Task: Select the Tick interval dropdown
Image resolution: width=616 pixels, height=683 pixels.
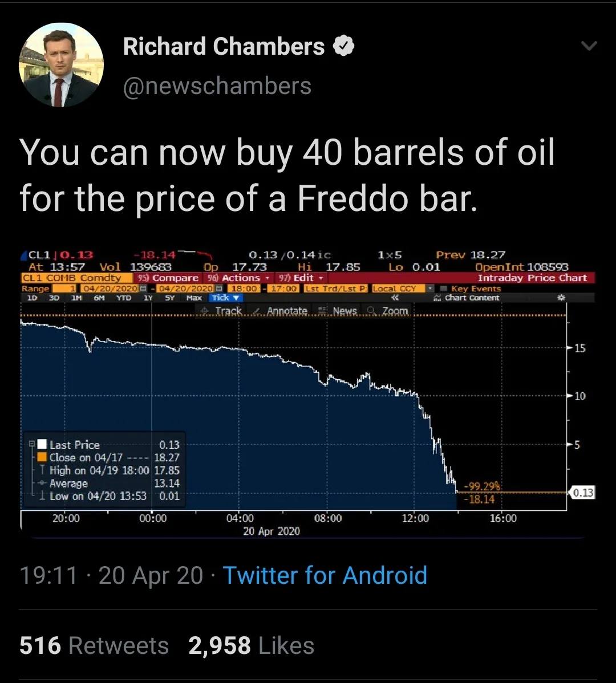Action: 225,298
